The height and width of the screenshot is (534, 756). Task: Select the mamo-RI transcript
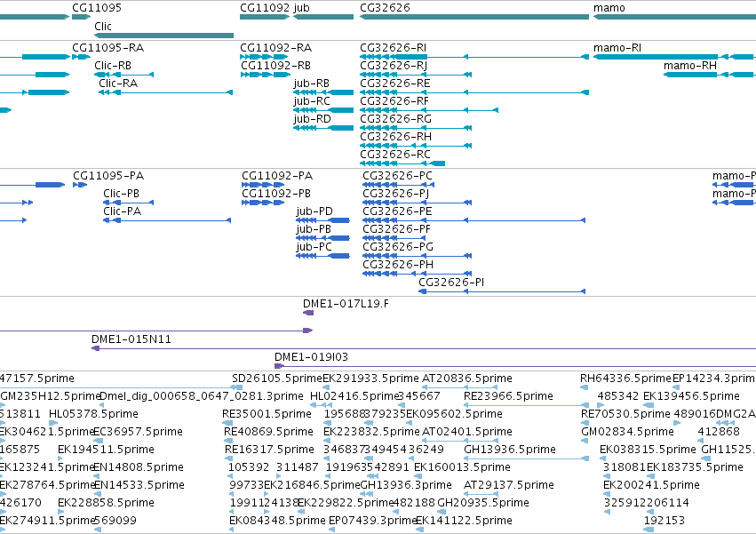674,57
